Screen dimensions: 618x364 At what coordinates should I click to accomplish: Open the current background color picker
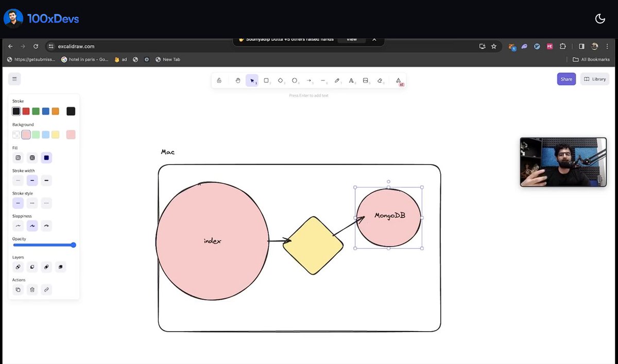click(71, 135)
